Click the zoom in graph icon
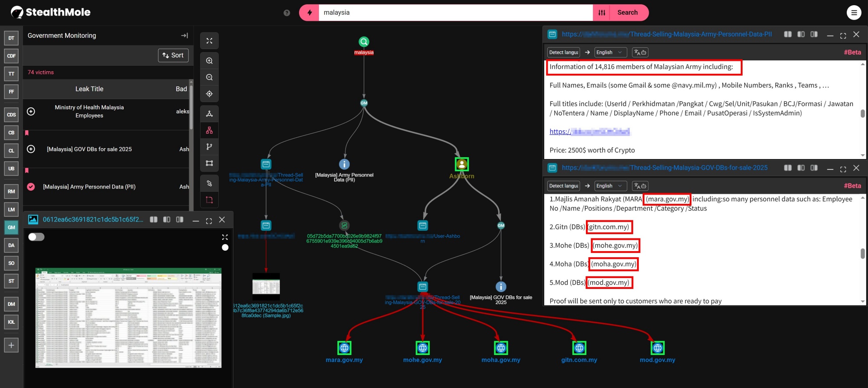This screenshot has width=868, height=388. coord(209,61)
